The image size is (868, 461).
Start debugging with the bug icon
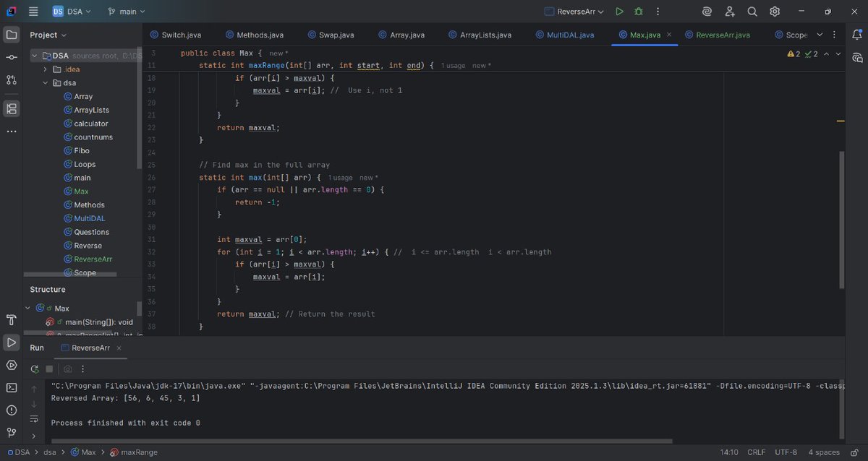coord(638,12)
